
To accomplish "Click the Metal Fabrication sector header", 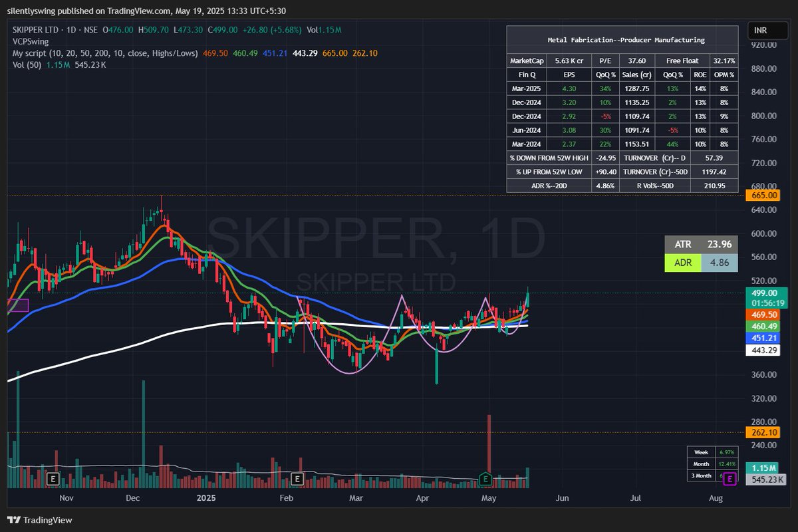I will 622,40.
